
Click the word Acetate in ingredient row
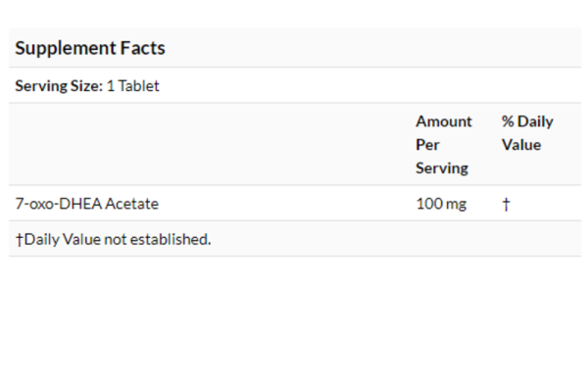click(132, 204)
